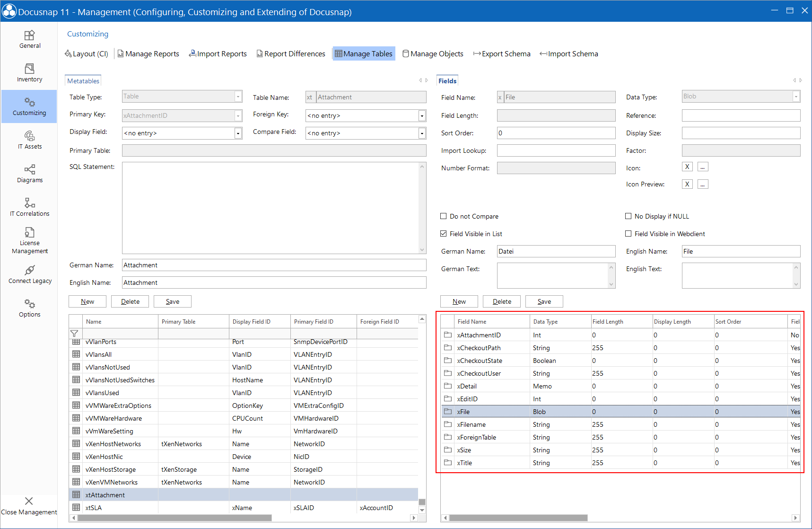Expand the Display Field dropdown
Viewport: 812px width, 529px height.
pyautogui.click(x=238, y=133)
